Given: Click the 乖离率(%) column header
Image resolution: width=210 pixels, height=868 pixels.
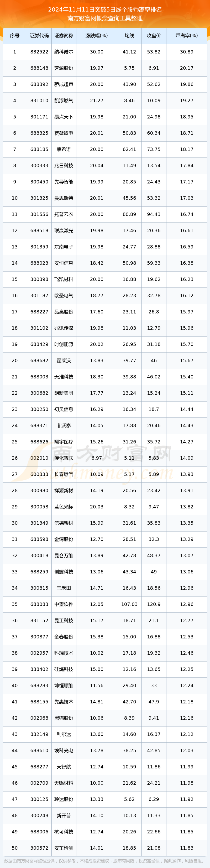Looking at the screenshot, I should [187, 35].
